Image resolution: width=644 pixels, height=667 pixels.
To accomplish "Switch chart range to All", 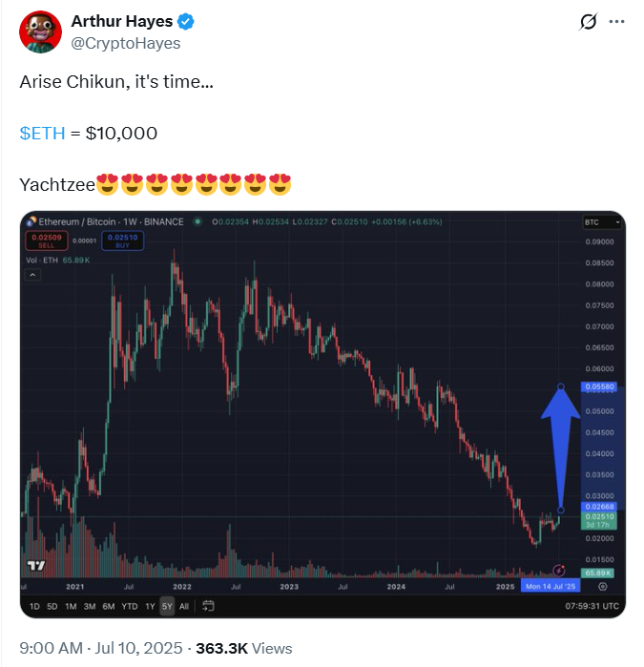I will coord(184,606).
